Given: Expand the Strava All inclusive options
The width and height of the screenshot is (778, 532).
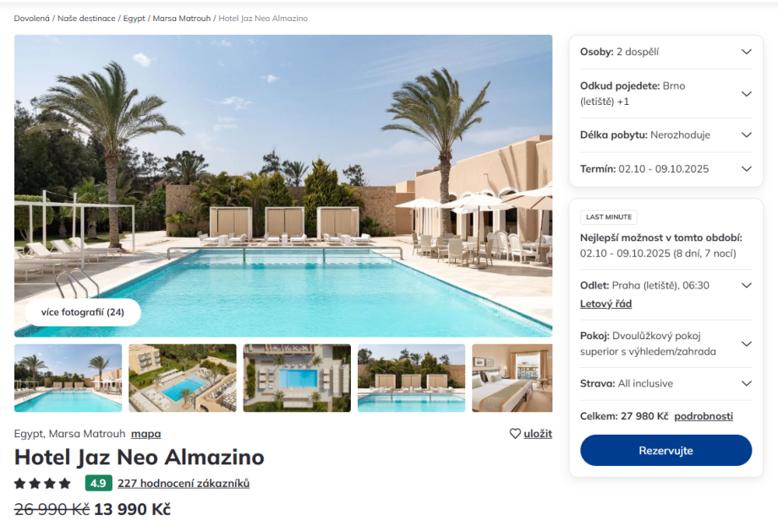Looking at the screenshot, I should click(666, 384).
